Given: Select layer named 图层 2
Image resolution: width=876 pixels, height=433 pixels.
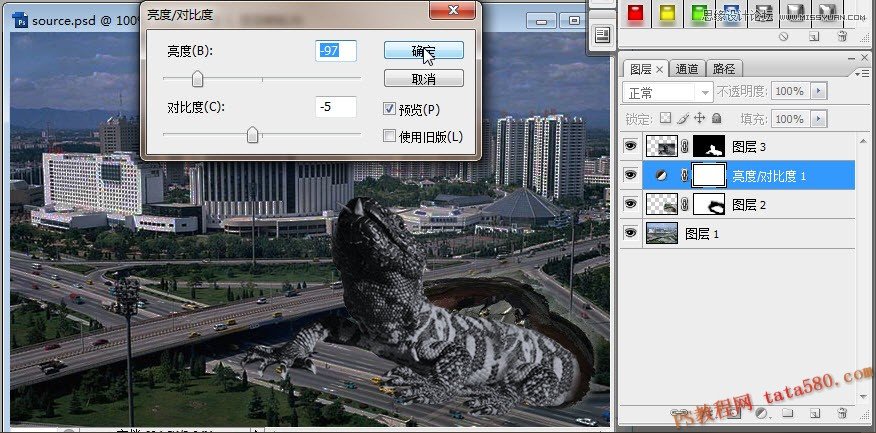Looking at the screenshot, I should (749, 205).
